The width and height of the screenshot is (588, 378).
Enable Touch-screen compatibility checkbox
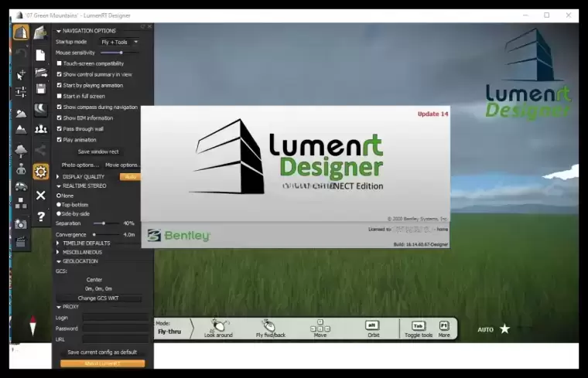pyautogui.click(x=60, y=63)
